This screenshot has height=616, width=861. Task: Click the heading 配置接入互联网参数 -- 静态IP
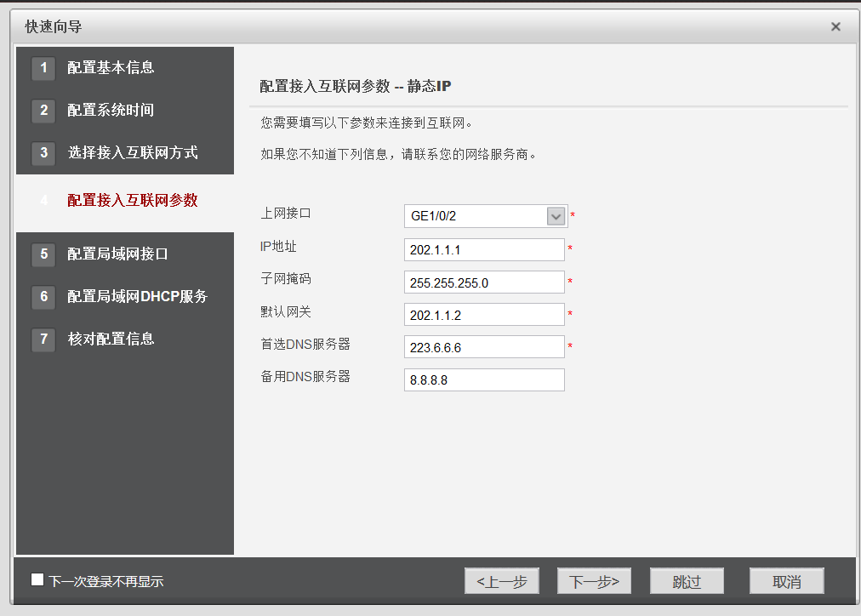356,86
